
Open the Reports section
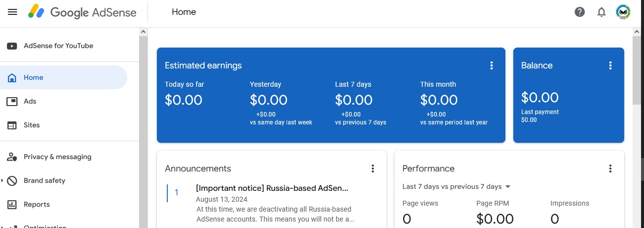tap(37, 205)
